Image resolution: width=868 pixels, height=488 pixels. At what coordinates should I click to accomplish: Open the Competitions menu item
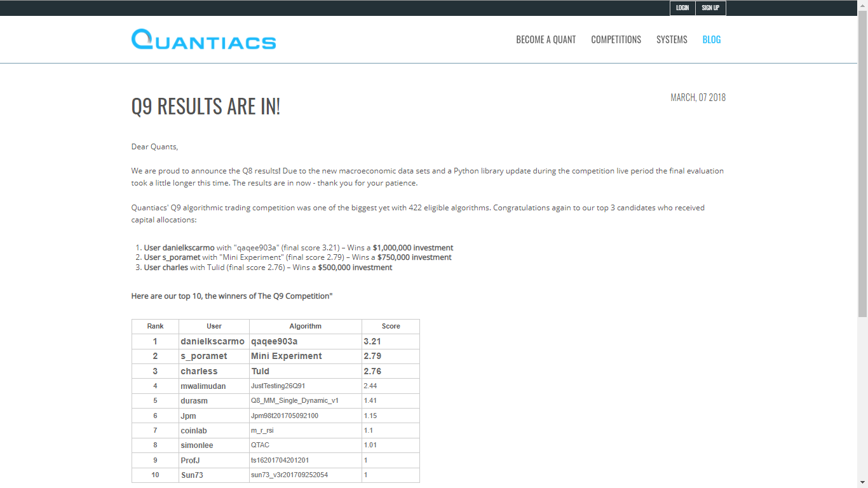616,39
